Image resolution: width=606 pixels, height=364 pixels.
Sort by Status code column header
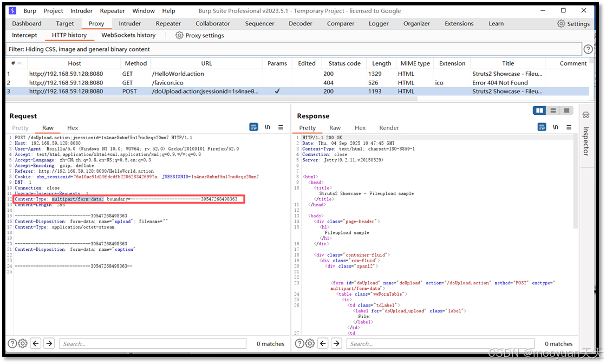[x=344, y=63]
